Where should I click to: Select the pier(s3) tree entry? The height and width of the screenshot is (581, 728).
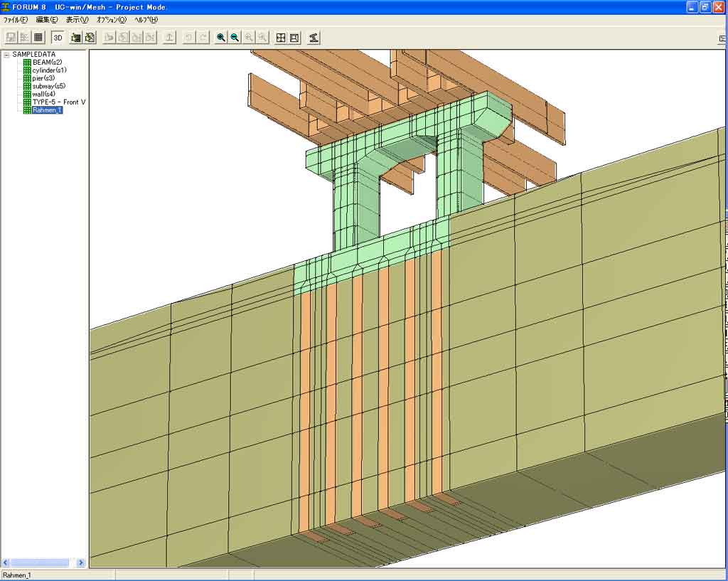(43, 78)
